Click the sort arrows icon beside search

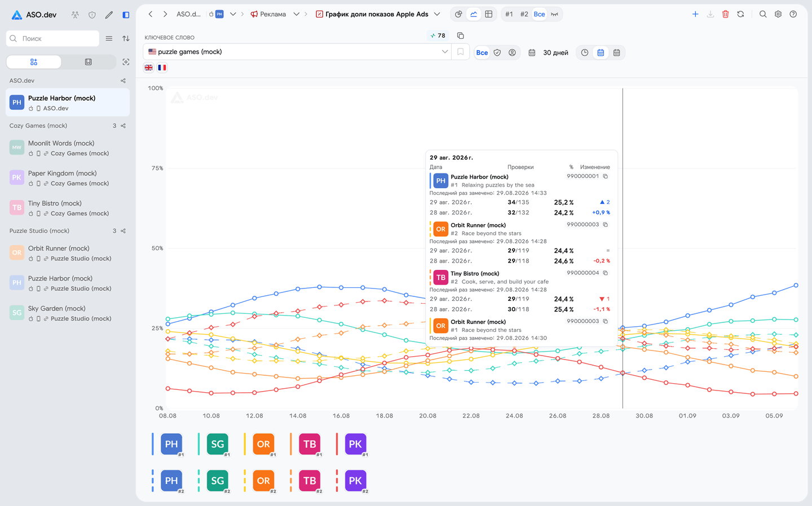point(126,38)
